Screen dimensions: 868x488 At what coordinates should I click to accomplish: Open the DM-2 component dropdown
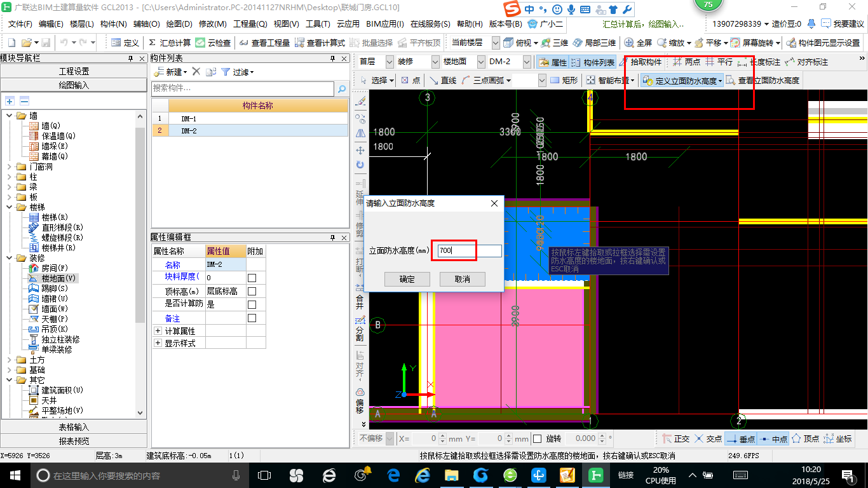point(527,62)
